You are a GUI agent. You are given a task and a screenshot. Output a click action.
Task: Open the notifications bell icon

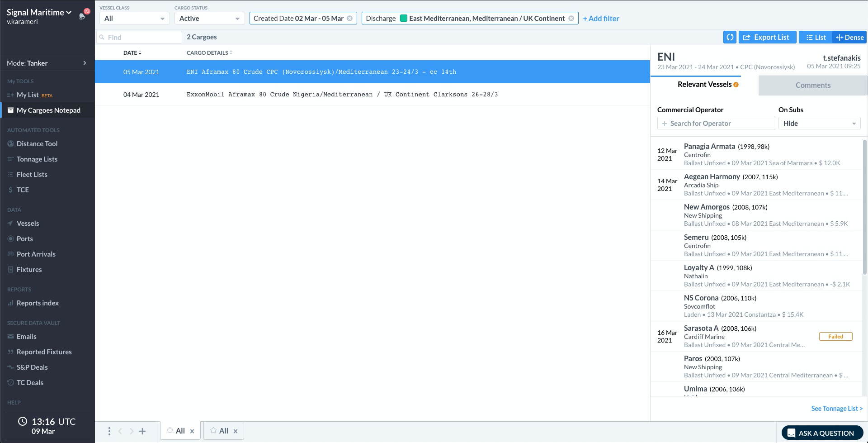pos(82,16)
